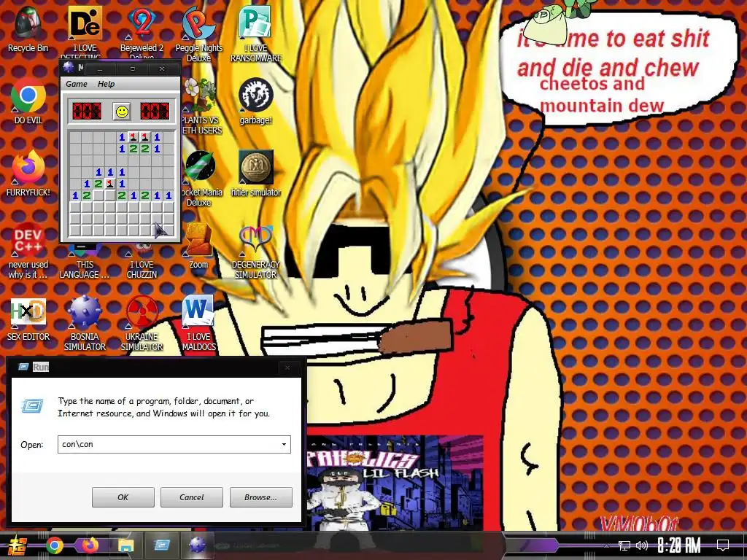Open the HxD SEX EDITOR shortcut
Image resolution: width=747 pixels, height=560 pixels.
(28, 318)
